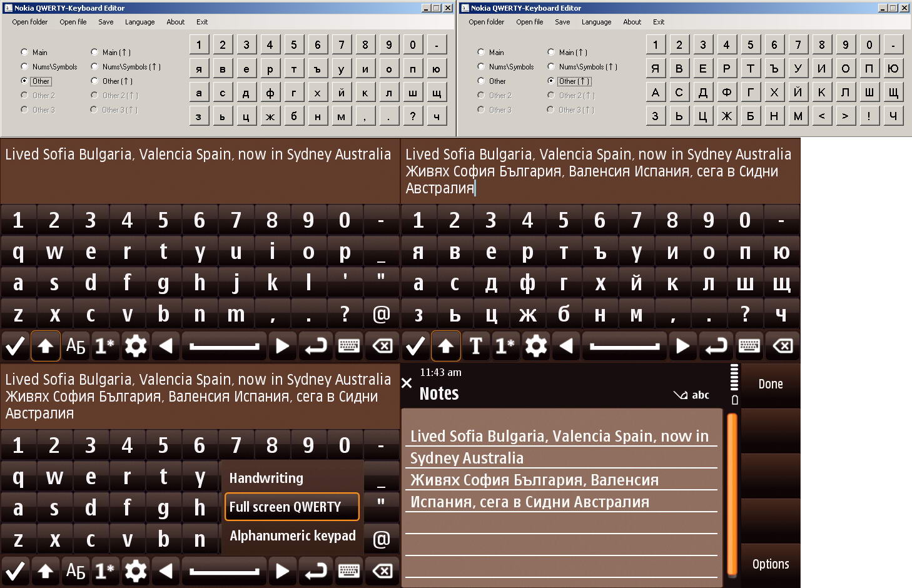Tap backspace icon on top-left Latin keyboard
This screenshot has width=912, height=588.
[x=382, y=346]
